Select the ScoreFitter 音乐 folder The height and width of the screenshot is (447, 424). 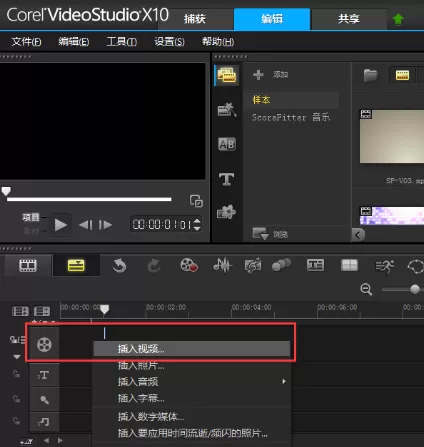pos(291,117)
